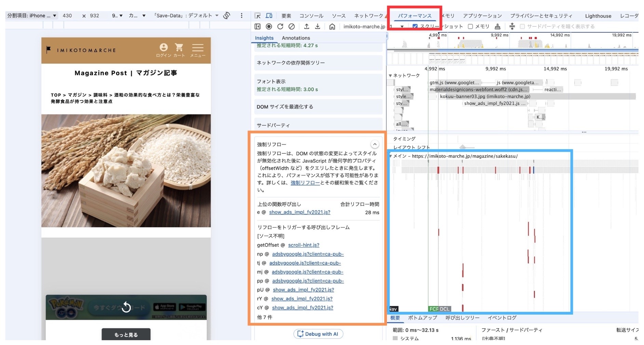644x345 pixels.
Task: Open the rY show_ads_impl_fy2021.js link
Action: 302,299
